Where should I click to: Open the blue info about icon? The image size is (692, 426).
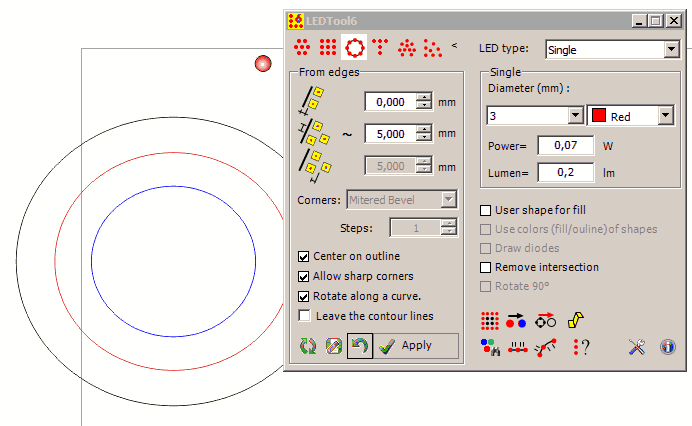tap(668, 347)
